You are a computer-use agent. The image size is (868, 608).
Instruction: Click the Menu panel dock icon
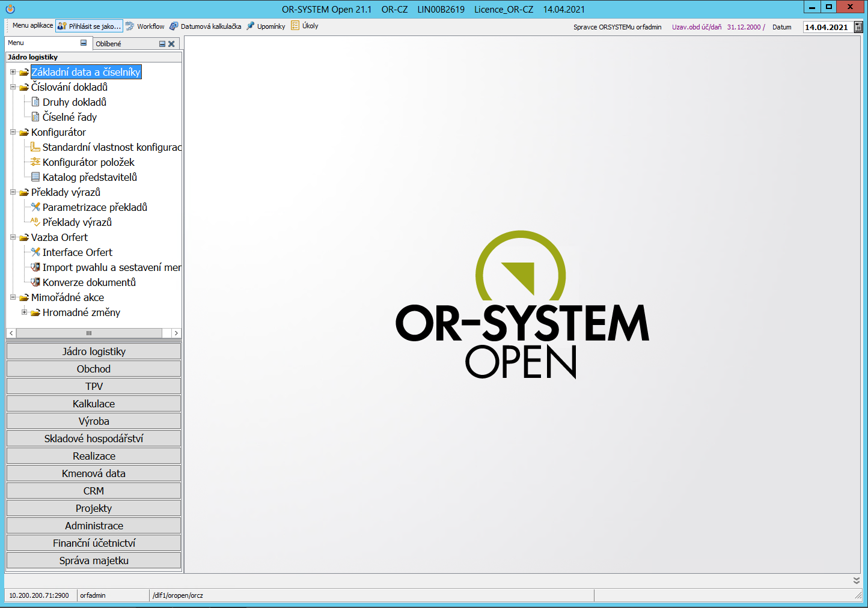click(x=84, y=43)
